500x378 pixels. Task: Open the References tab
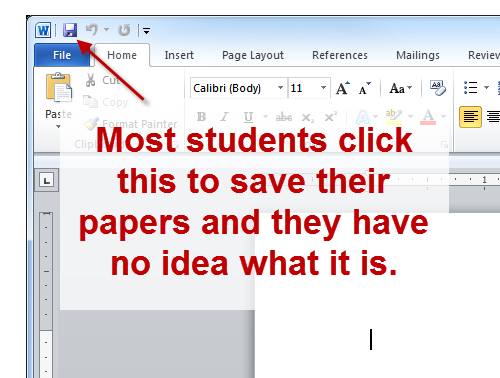pos(340,55)
